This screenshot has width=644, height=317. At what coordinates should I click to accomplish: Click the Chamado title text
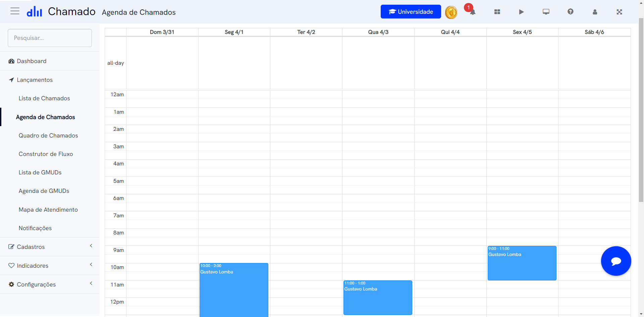pos(72,11)
